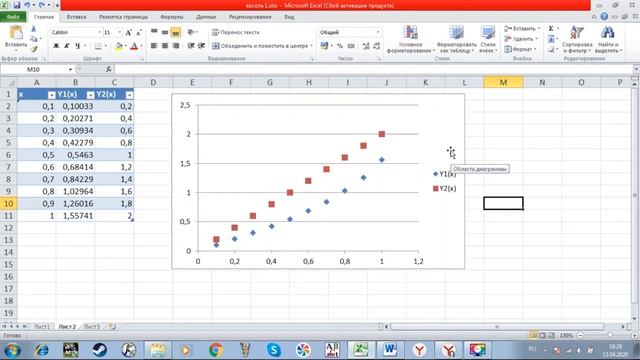Click the Name Box showing M10

[33, 69]
